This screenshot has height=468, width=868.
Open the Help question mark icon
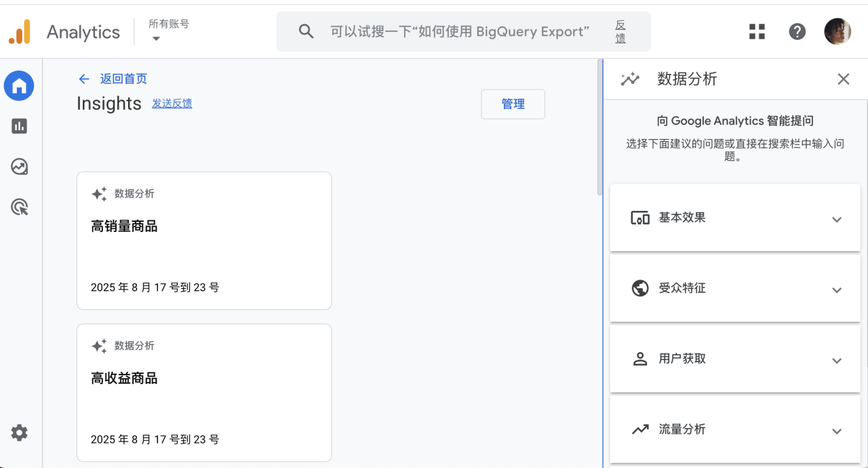(x=797, y=31)
